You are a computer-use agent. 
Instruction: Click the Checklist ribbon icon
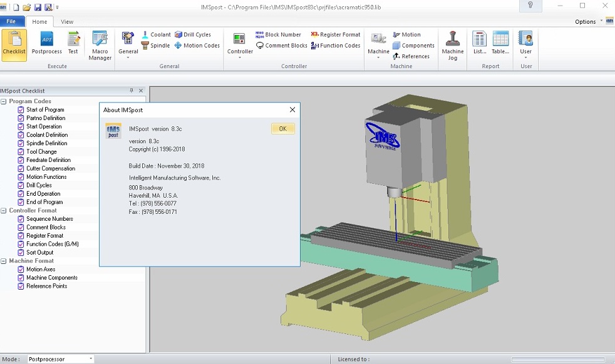[14, 44]
